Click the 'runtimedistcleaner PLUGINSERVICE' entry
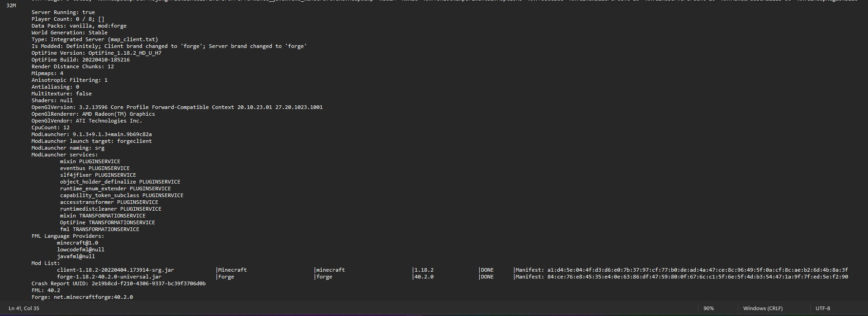 (111, 209)
